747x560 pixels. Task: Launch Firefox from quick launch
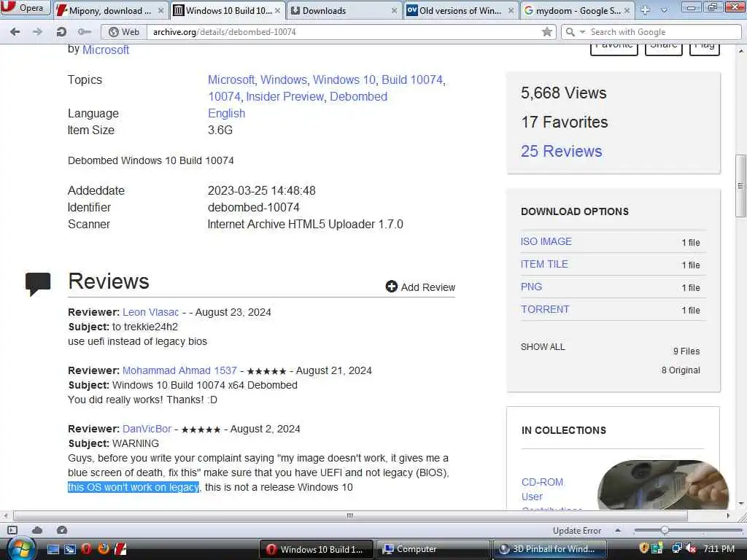(103, 549)
